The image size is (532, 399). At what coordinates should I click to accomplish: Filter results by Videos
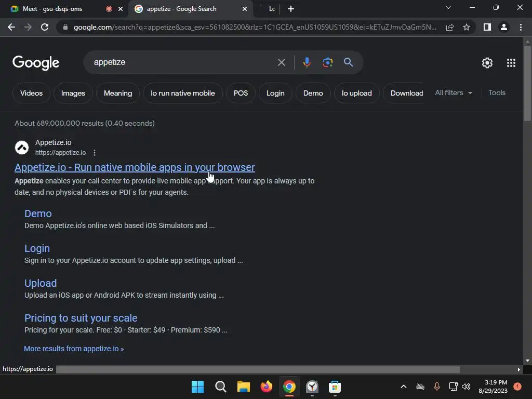click(31, 93)
